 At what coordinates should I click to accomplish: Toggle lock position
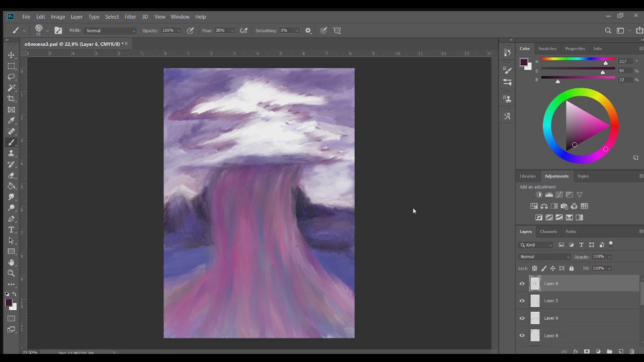[552, 268]
